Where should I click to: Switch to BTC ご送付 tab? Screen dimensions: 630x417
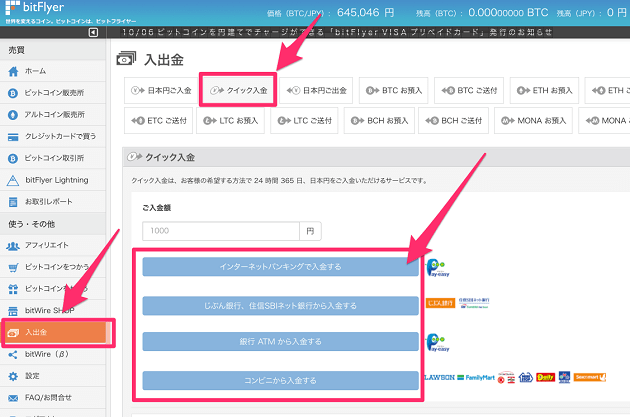469,91
